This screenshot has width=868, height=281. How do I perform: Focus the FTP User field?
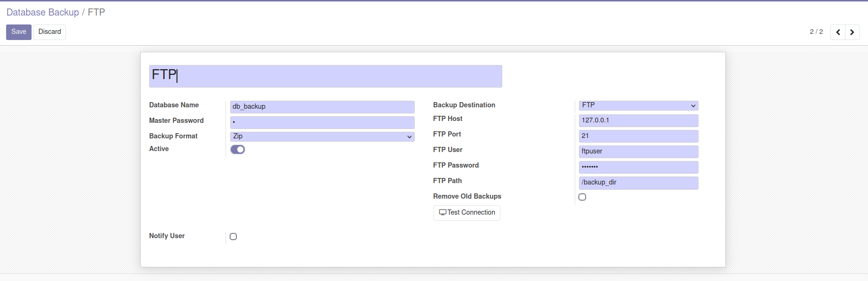coord(638,152)
